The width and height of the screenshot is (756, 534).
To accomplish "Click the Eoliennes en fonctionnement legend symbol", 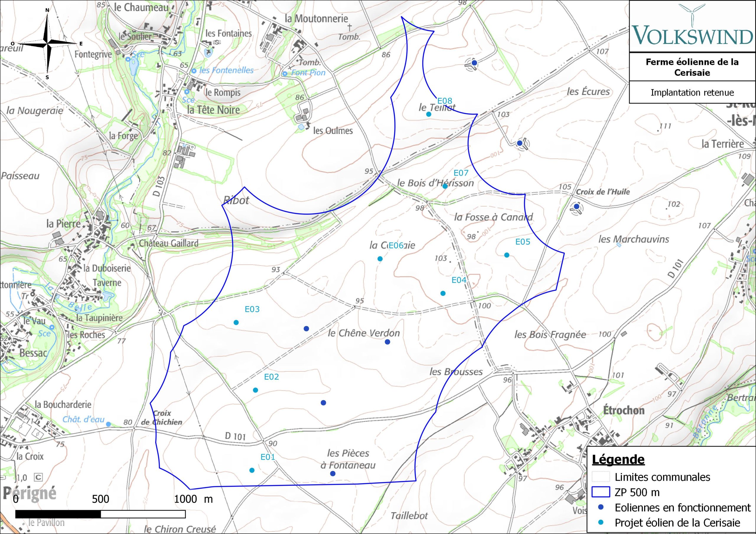I will coord(601,508).
